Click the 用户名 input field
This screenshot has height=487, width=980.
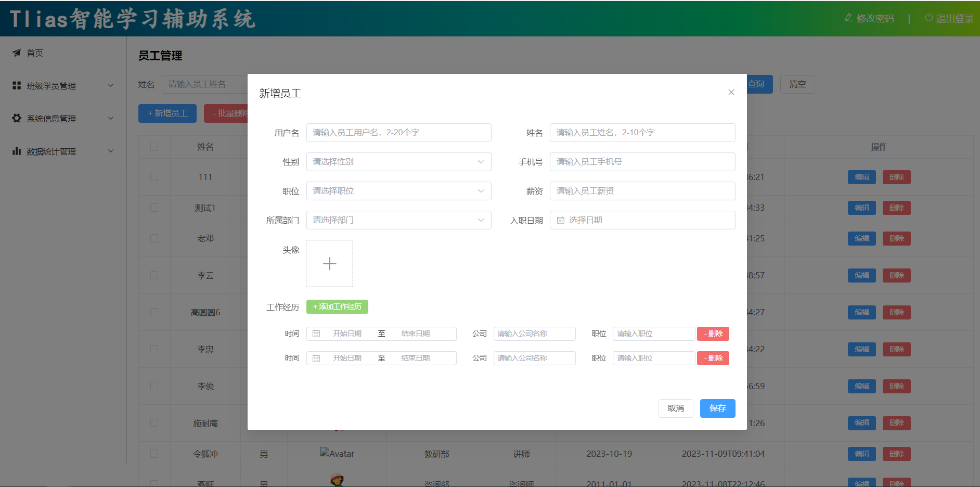point(398,133)
